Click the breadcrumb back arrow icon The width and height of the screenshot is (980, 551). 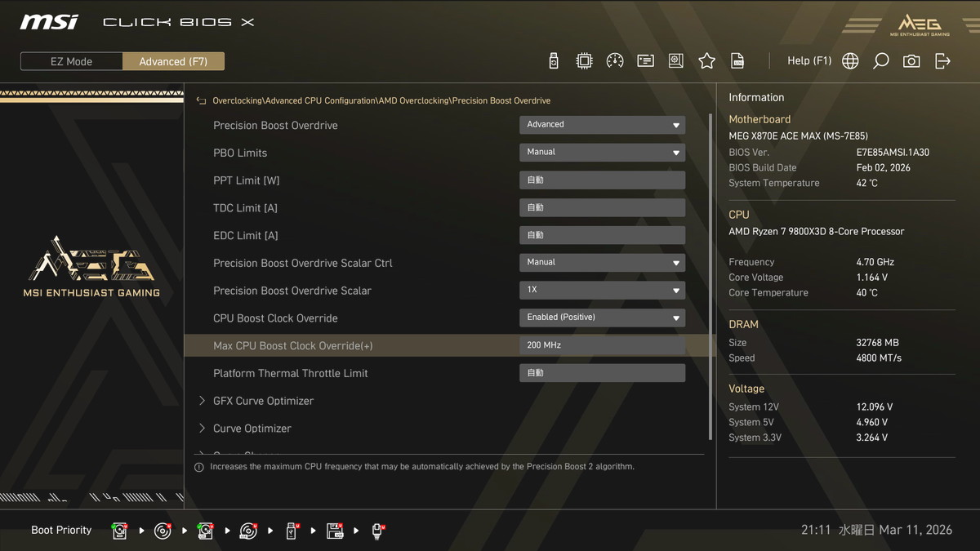(x=201, y=101)
